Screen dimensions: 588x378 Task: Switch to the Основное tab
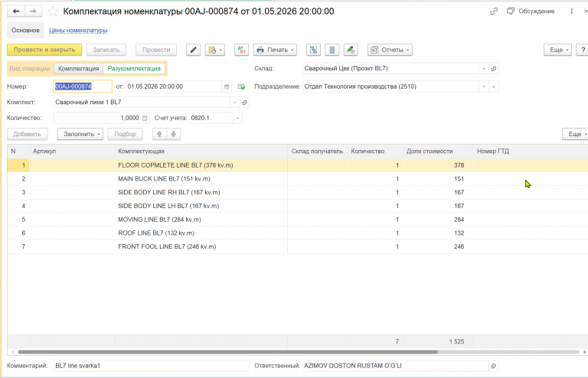(x=25, y=31)
